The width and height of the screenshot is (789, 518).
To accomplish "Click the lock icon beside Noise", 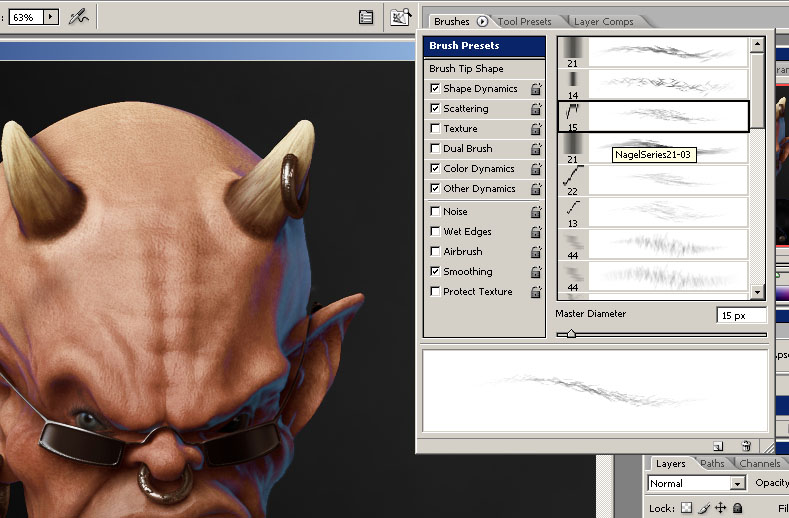I will tap(536, 212).
